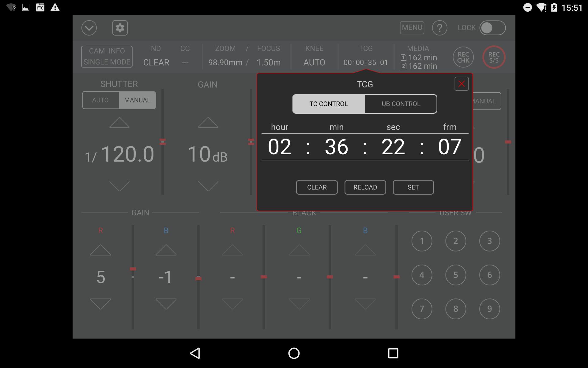Open CAM. INFO SINGLE MODE button
588x368 pixels.
pyautogui.click(x=107, y=57)
